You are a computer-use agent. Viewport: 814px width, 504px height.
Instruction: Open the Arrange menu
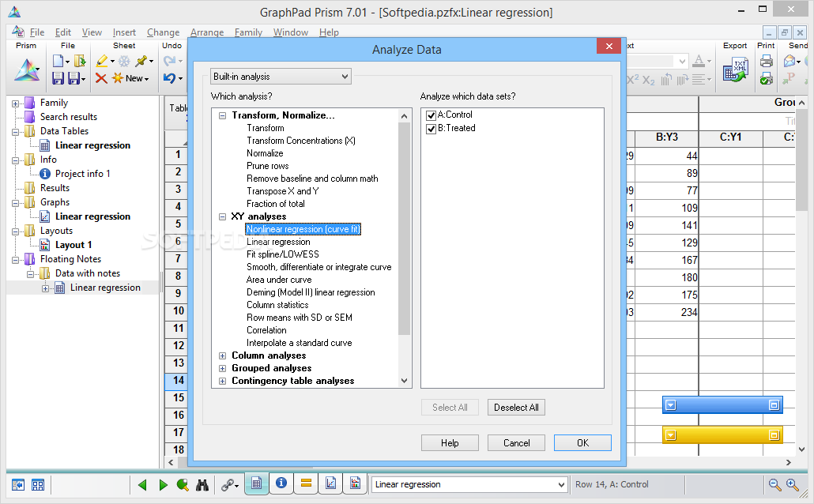[x=206, y=32]
